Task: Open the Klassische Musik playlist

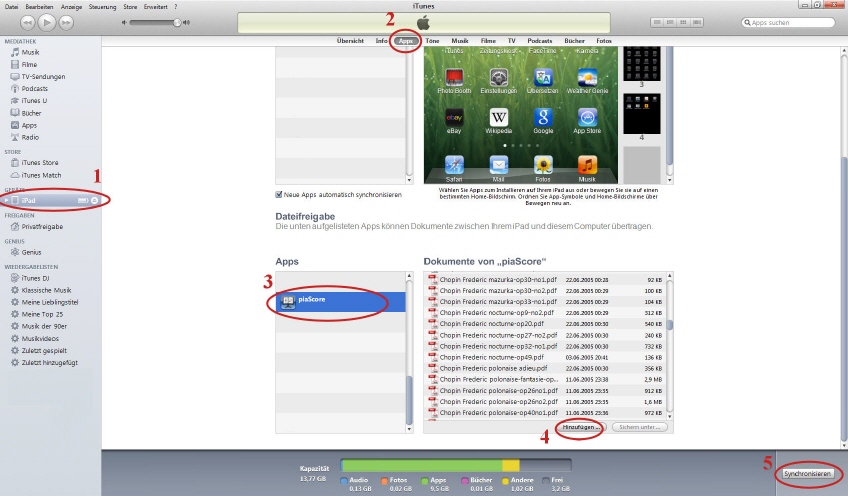Action: 46,290
